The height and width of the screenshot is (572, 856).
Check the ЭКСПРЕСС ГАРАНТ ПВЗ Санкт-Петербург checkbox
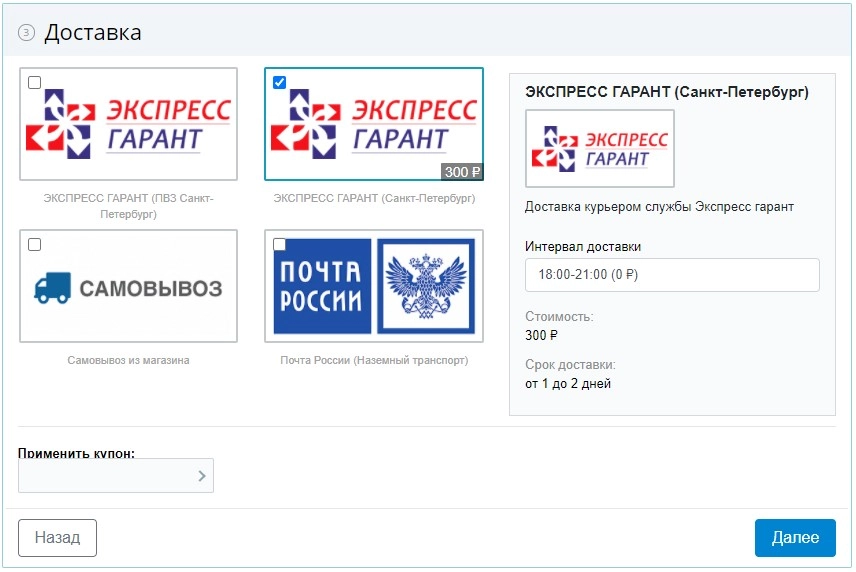pyautogui.click(x=34, y=82)
